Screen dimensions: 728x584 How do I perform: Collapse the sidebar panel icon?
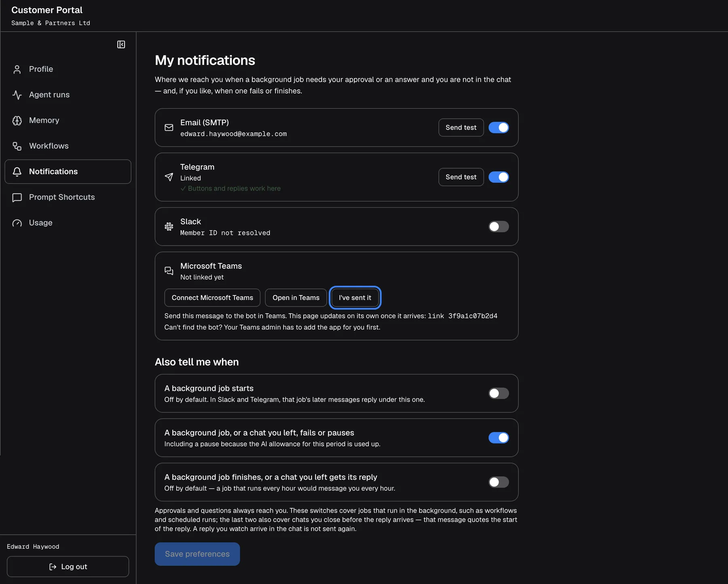(121, 45)
